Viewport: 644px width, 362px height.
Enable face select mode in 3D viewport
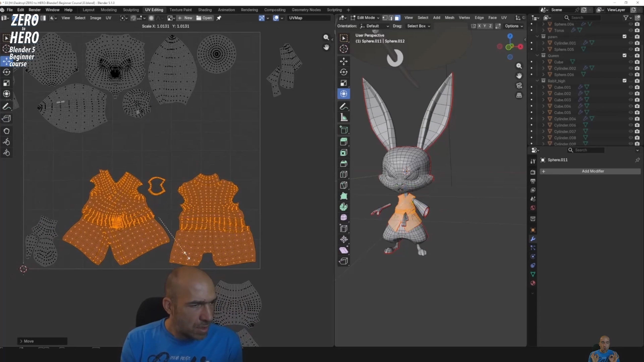pos(397,18)
